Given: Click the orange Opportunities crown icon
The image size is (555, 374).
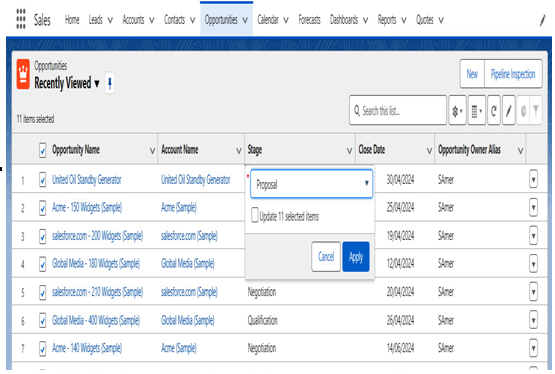Looking at the screenshot, I should (23, 74).
